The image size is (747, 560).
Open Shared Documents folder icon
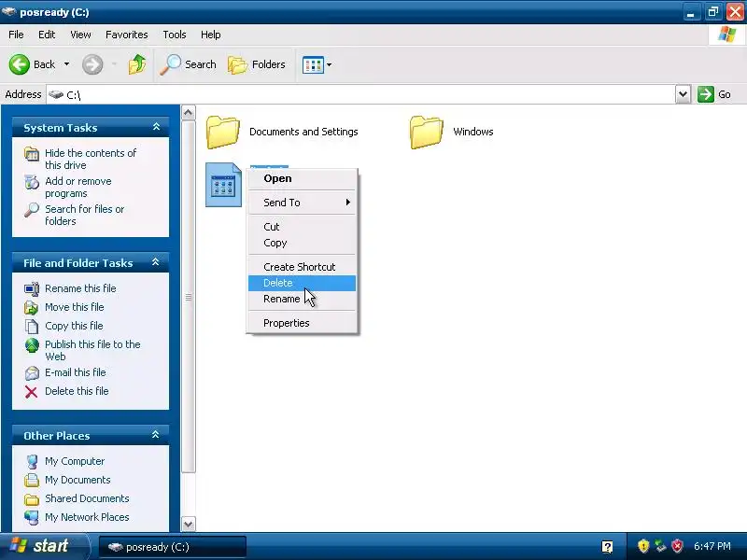point(32,499)
